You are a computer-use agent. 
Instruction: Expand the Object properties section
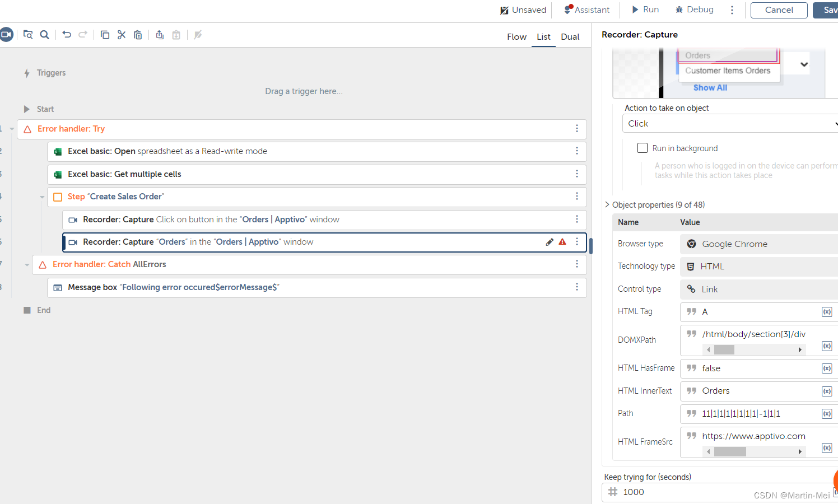[607, 204]
